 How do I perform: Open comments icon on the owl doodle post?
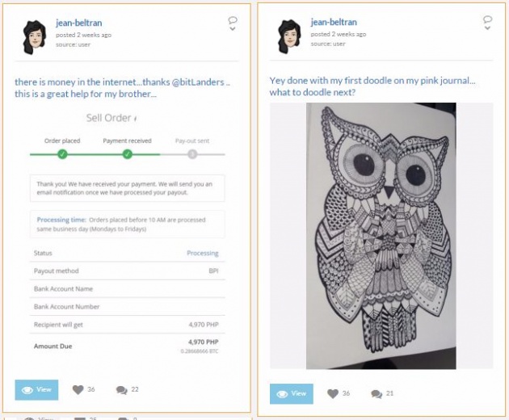pos(376,393)
